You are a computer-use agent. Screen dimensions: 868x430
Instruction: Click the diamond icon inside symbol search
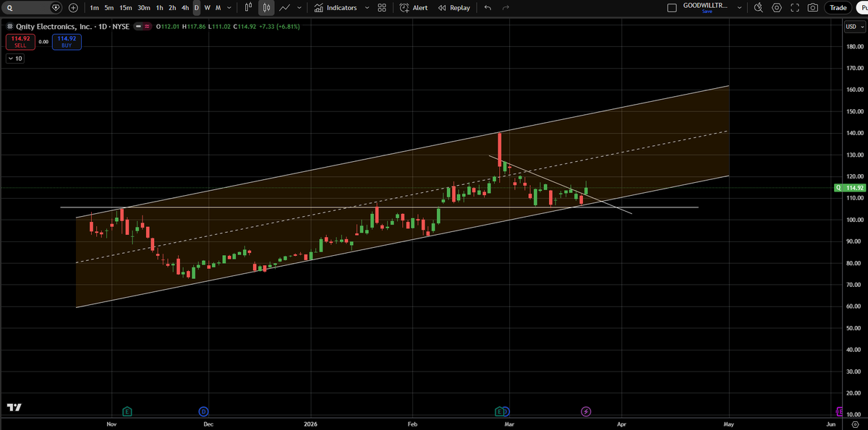coord(56,8)
